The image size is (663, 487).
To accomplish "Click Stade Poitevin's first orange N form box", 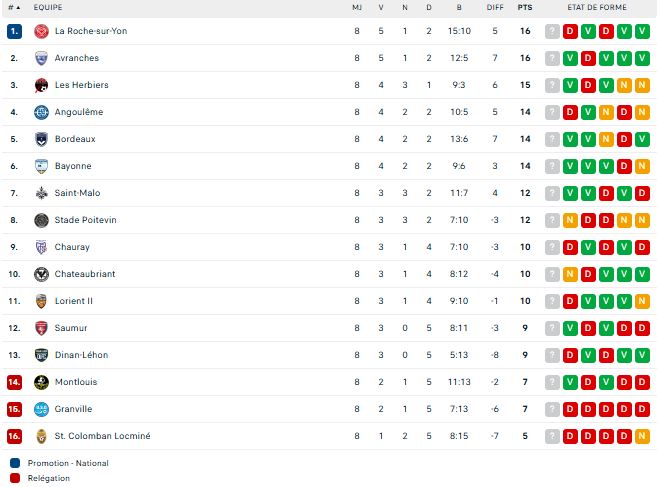I will (x=570, y=220).
